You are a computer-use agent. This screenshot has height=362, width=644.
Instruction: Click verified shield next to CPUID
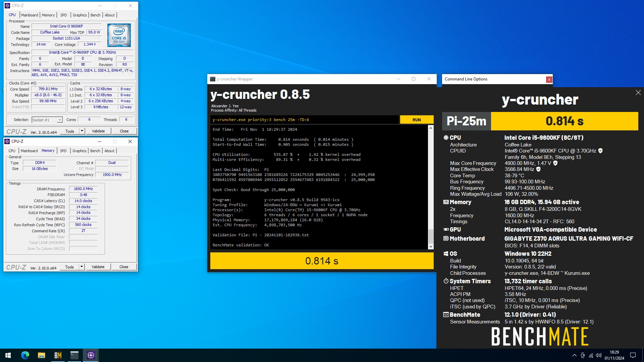[600, 151]
